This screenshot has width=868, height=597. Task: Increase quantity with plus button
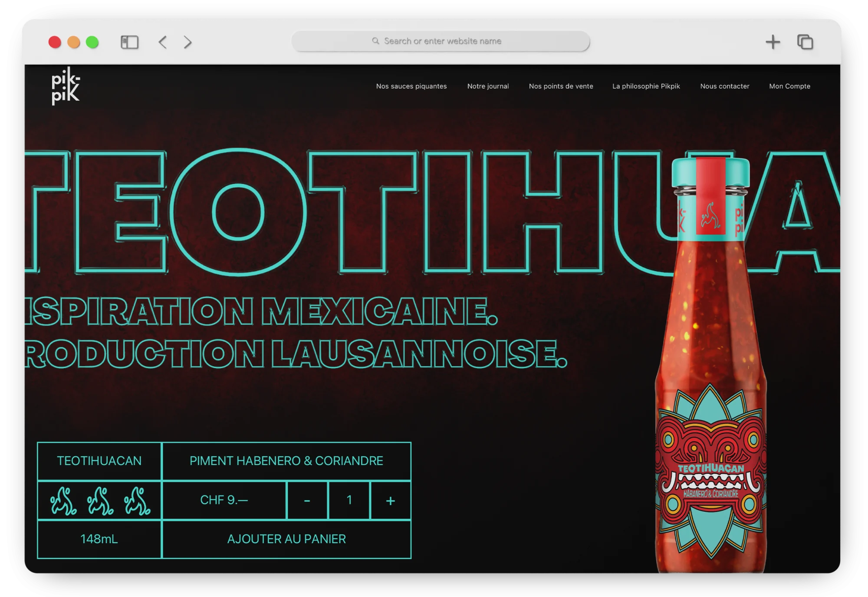pos(391,500)
